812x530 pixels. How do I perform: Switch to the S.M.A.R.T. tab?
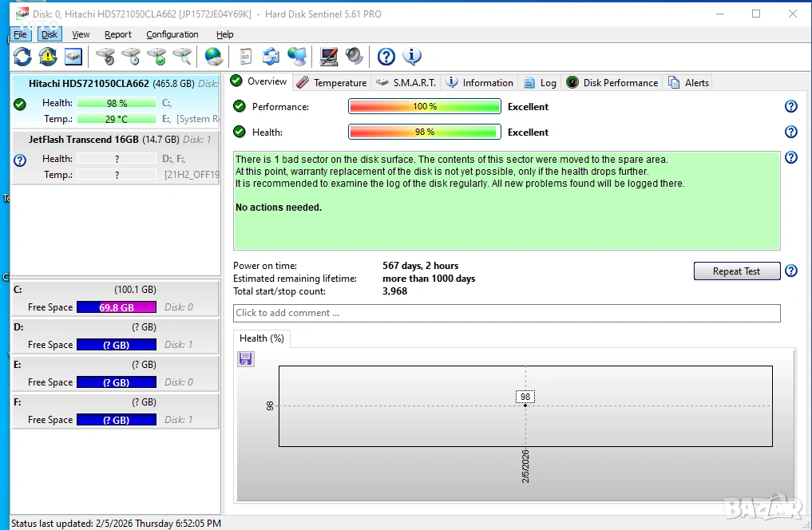tap(406, 83)
